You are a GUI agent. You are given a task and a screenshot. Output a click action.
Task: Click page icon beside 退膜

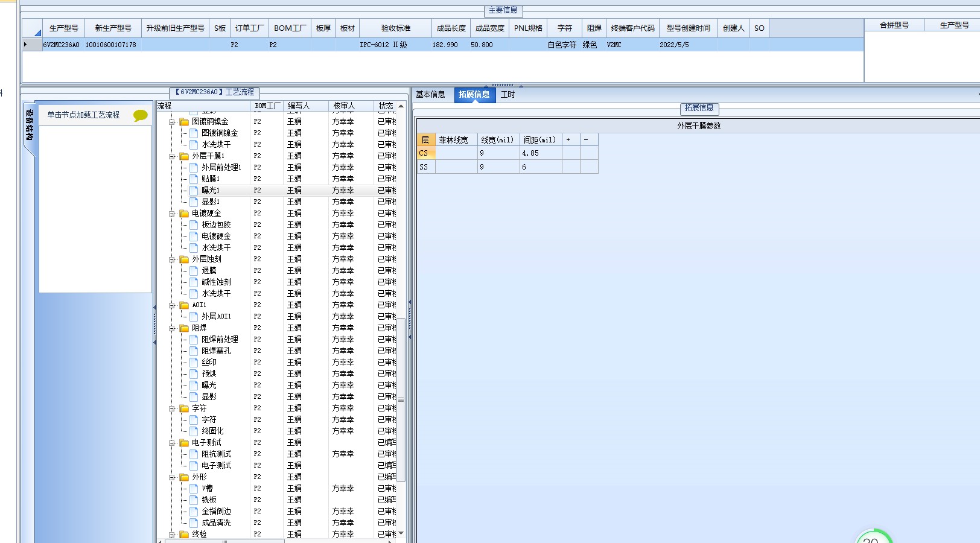(194, 270)
